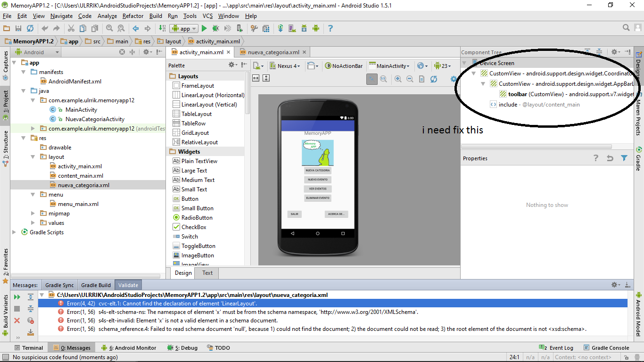Image resolution: width=644 pixels, height=362 pixels.
Task: Expand the mipmap folder
Action: 33,214
